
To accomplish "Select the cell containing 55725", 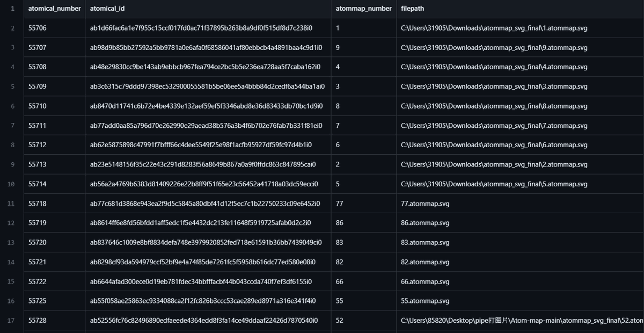I will tap(54, 301).
